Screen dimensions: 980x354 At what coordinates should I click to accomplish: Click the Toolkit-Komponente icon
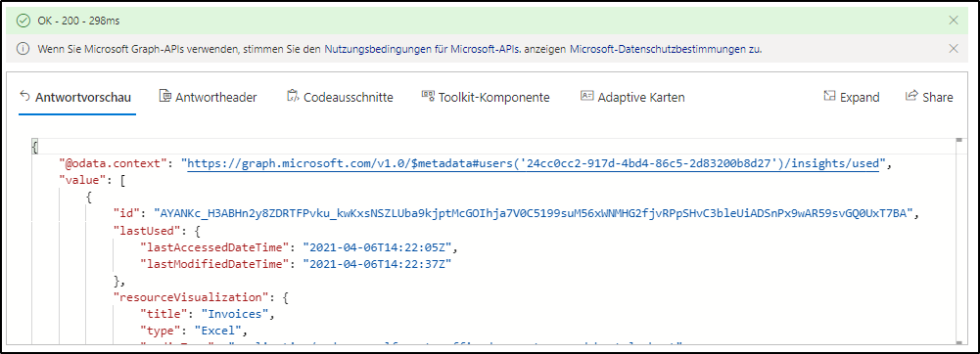pos(428,96)
